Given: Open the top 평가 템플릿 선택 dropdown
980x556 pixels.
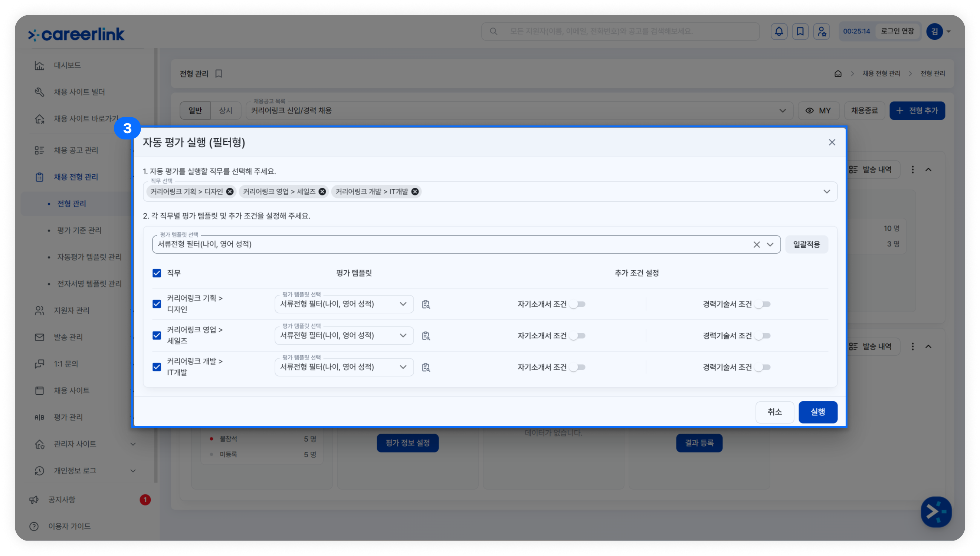Looking at the screenshot, I should 770,244.
